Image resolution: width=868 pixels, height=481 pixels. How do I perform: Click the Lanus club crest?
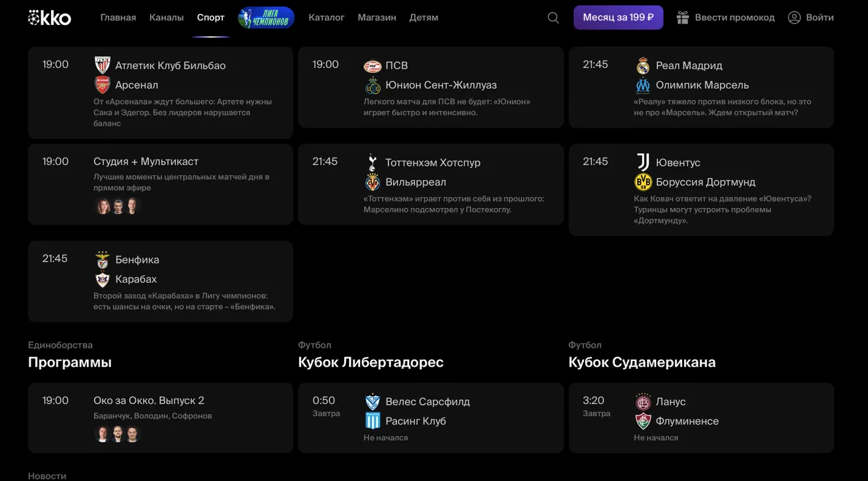coord(643,402)
